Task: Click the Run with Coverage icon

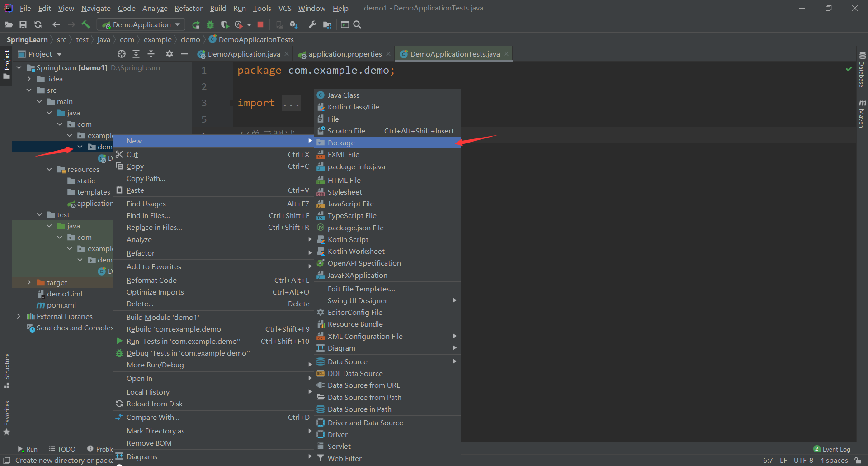Action: click(x=225, y=24)
